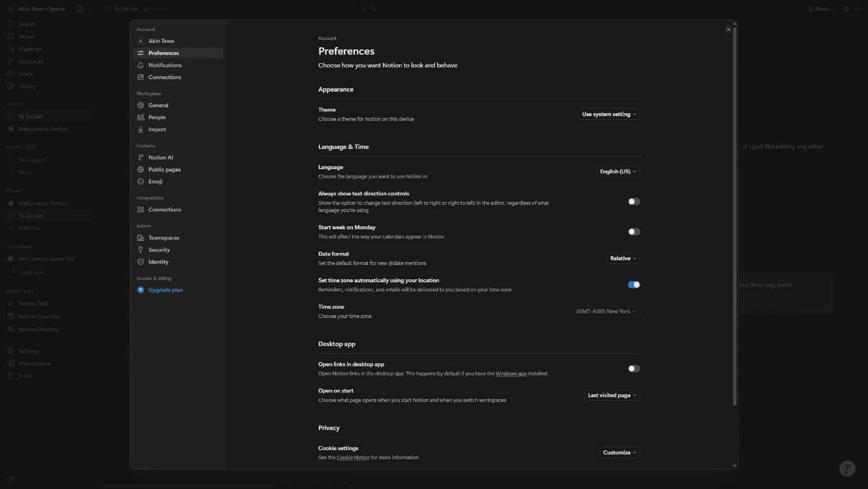
Task: Enable Start week on Monday
Action: [634, 232]
